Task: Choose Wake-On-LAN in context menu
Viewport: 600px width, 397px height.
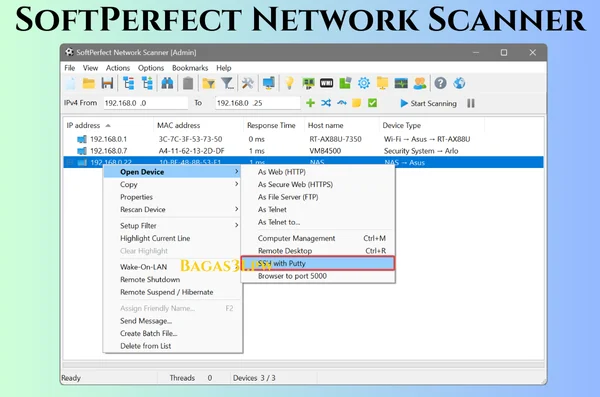Action: pos(172,267)
